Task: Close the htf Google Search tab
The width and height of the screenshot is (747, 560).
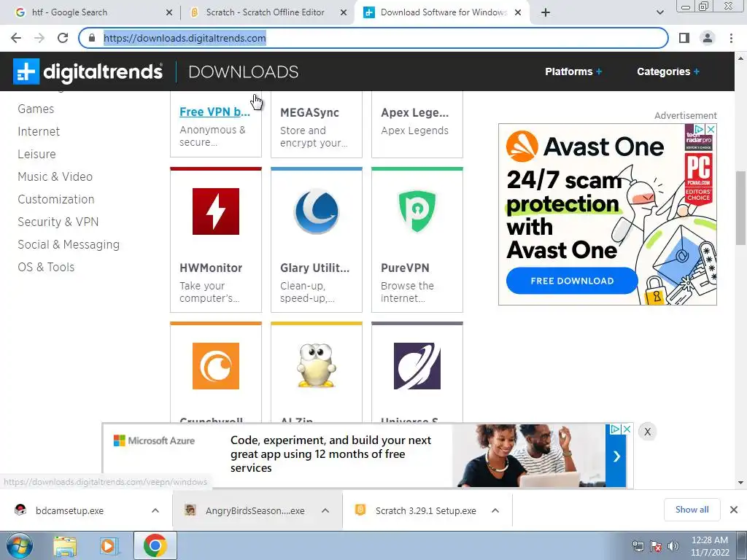Action: click(x=169, y=13)
